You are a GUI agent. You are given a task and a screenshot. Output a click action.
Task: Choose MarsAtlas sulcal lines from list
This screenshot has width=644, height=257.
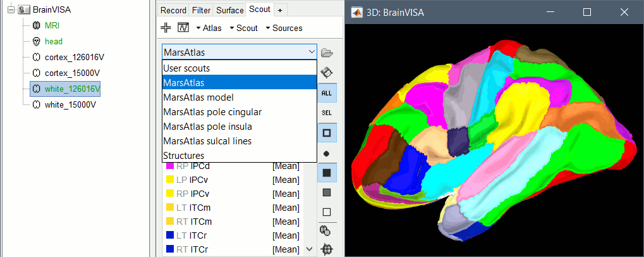click(x=207, y=141)
